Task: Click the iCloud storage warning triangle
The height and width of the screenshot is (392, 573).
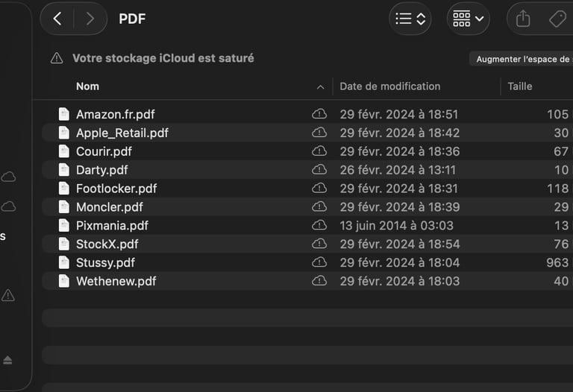Action: coord(57,58)
